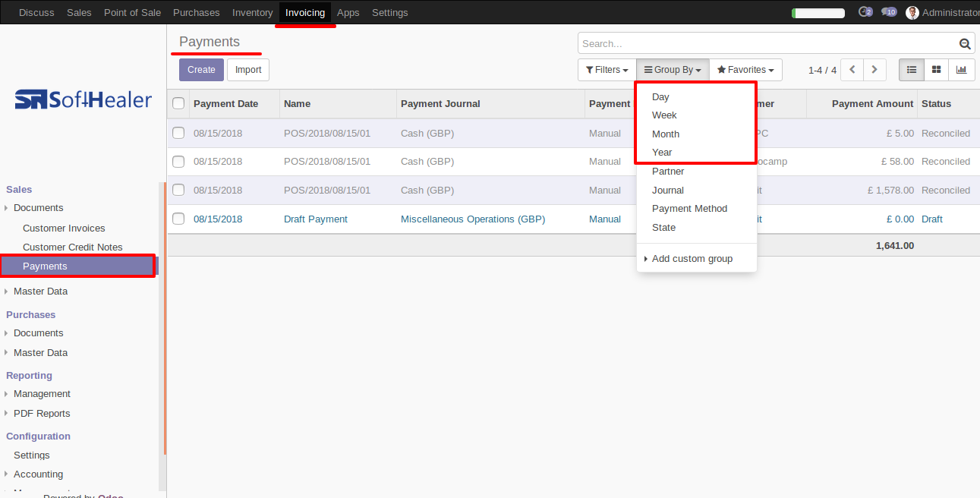
Task: Switch to list view
Action: [x=912, y=70]
